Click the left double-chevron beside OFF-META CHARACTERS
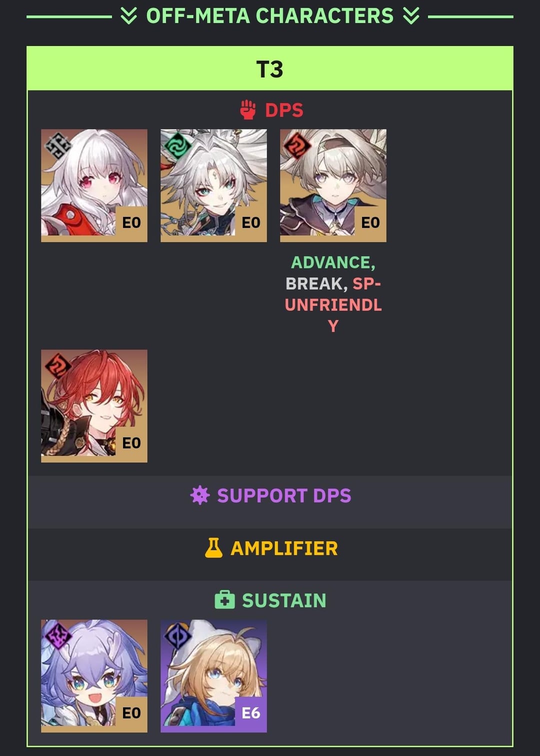The height and width of the screenshot is (756, 540). (128, 16)
